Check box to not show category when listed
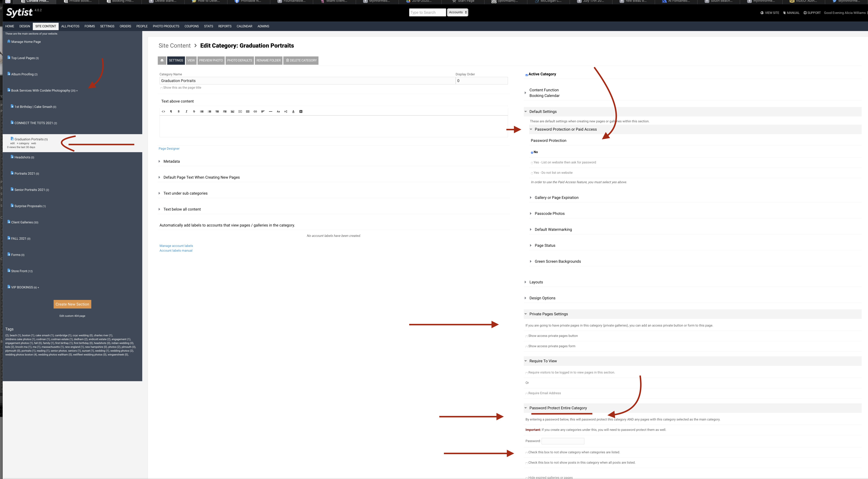 click(x=527, y=453)
